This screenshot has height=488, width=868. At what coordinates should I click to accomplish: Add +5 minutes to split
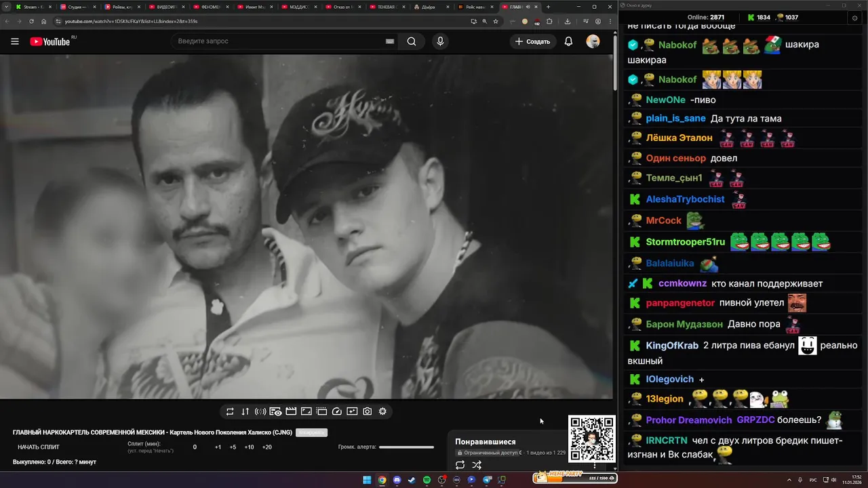point(233,447)
